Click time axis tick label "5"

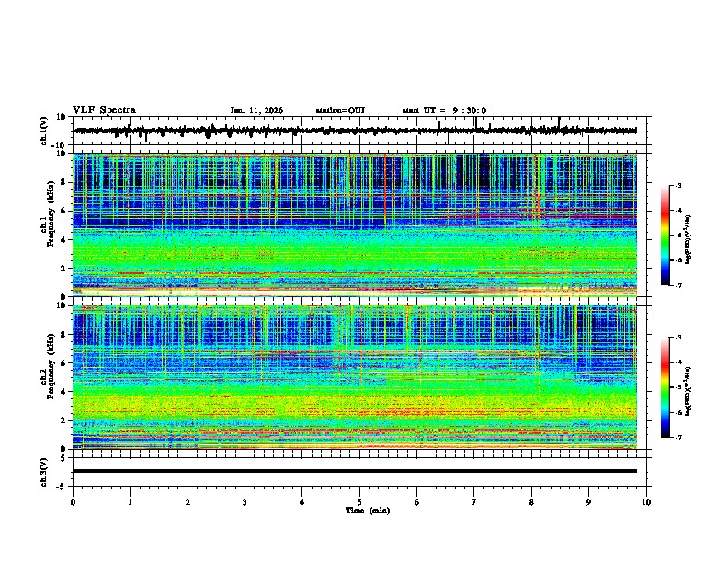[359, 502]
